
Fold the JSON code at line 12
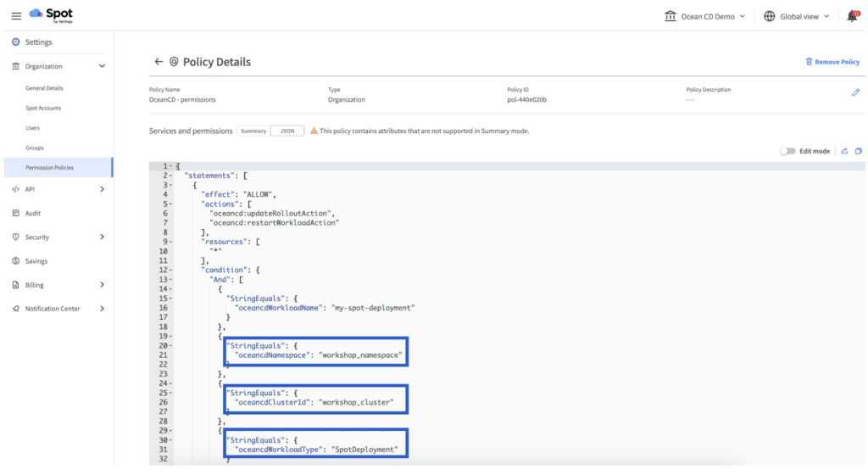[x=172, y=270]
